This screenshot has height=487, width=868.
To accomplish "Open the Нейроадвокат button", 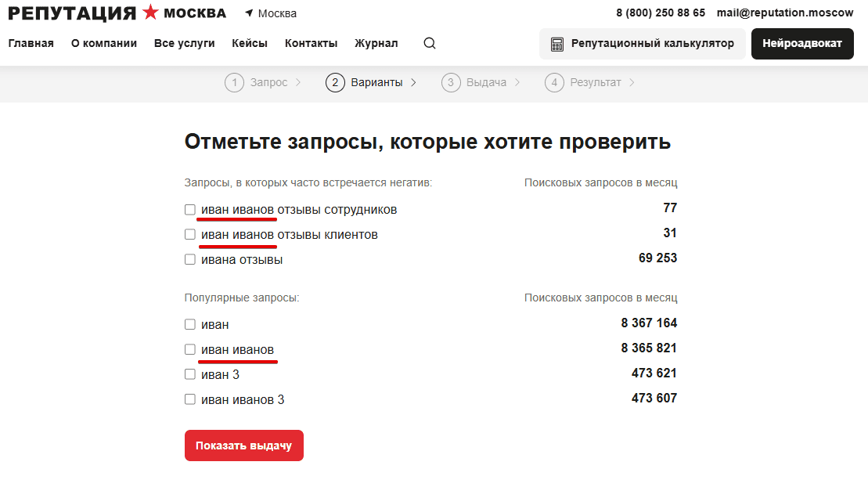I will (x=802, y=44).
